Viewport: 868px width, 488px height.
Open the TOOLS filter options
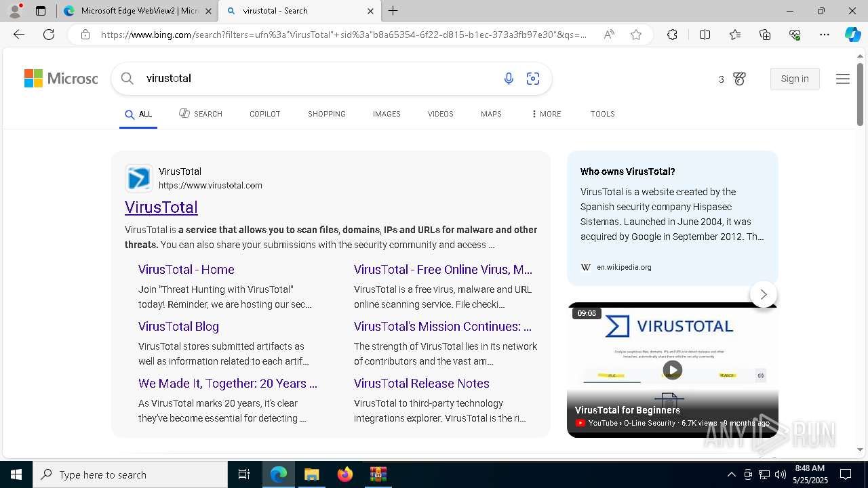pos(603,114)
